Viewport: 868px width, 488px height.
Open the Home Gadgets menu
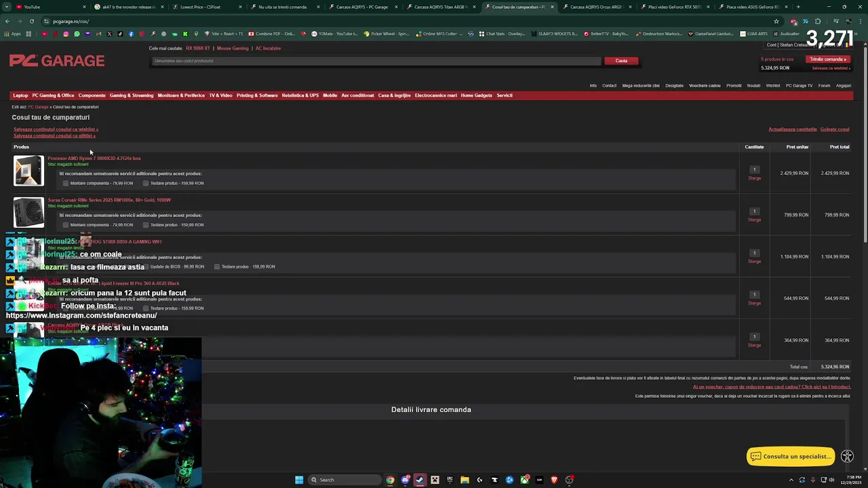coord(477,96)
